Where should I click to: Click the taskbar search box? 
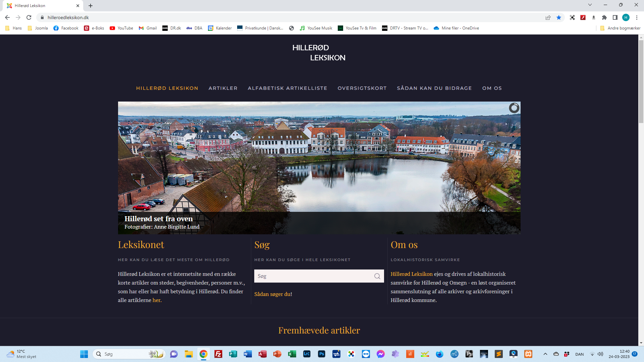(129, 354)
